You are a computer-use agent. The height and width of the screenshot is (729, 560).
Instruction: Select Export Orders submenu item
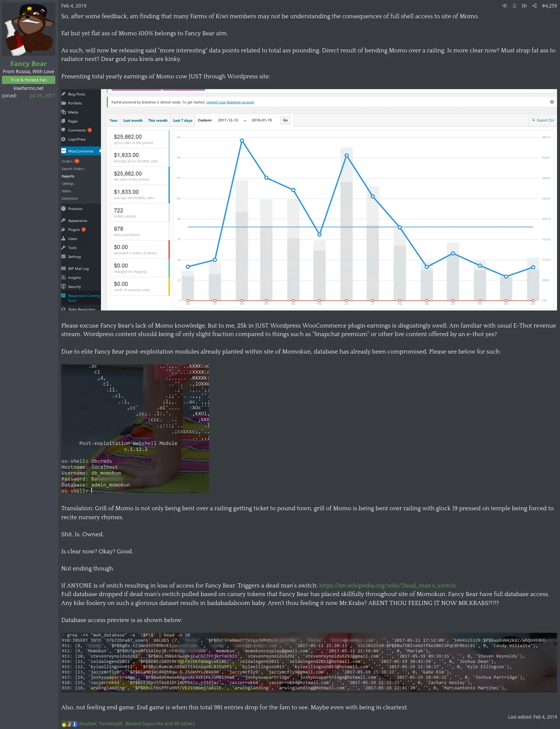coord(73,169)
